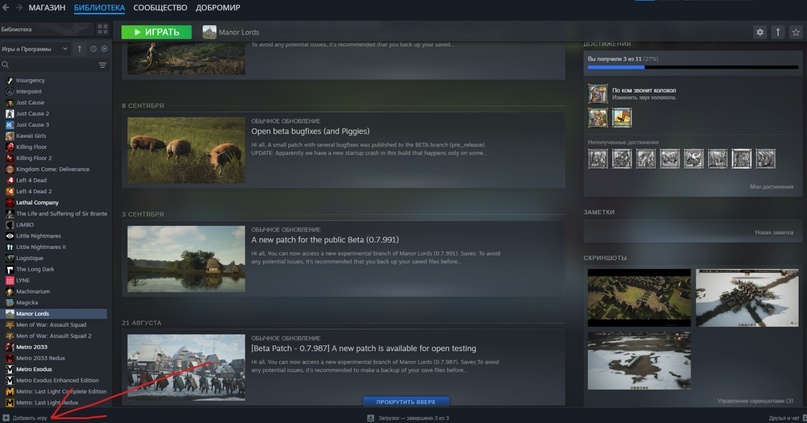Select Men of War: Assault Squad 2

click(x=54, y=336)
